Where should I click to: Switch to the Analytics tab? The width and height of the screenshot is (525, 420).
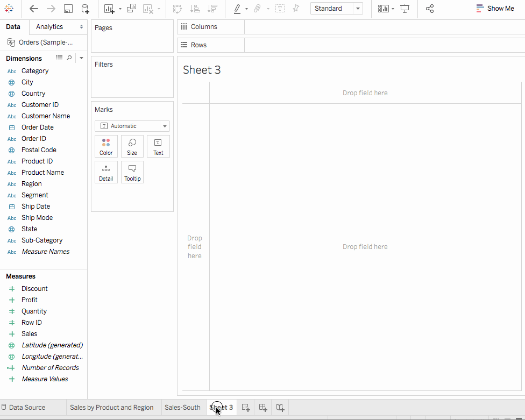pos(49,27)
